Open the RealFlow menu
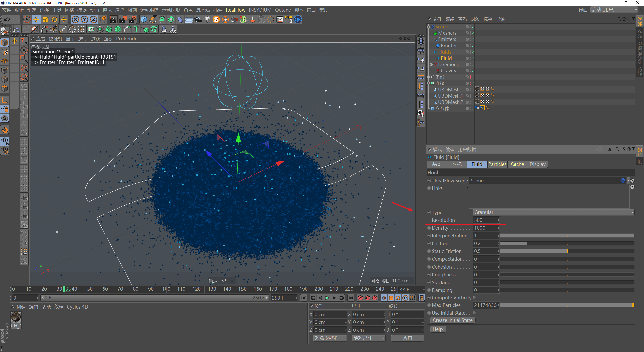Image resolution: width=644 pixels, height=352 pixels. click(x=235, y=10)
